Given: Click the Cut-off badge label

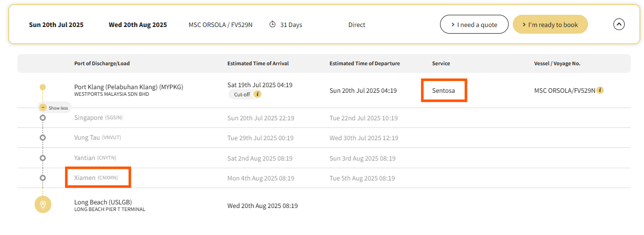Looking at the screenshot, I should [241, 95].
